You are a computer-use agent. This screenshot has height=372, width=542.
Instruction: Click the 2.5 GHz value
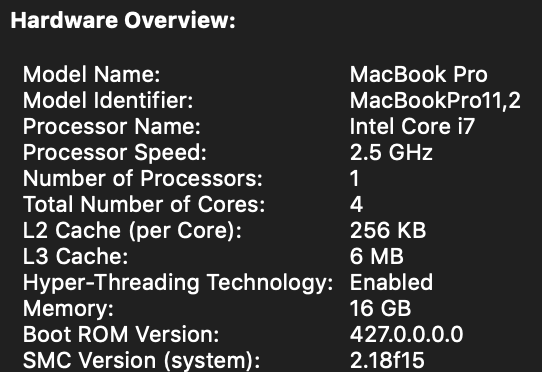click(391, 152)
